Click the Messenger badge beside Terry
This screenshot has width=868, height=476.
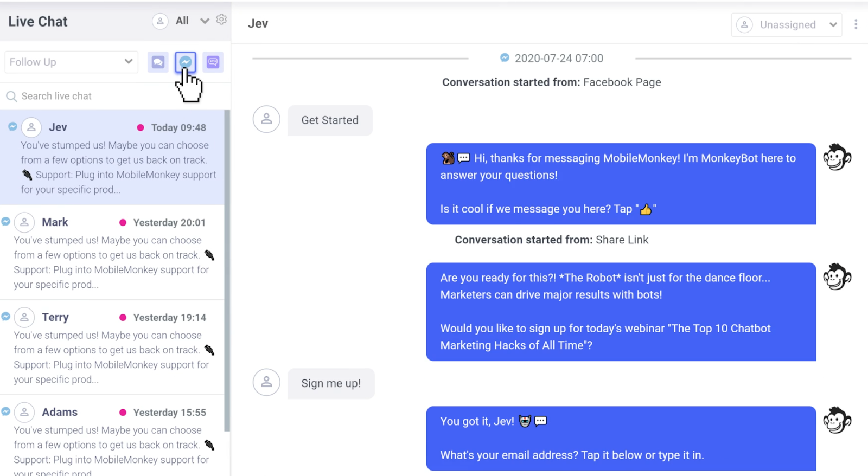5,316
